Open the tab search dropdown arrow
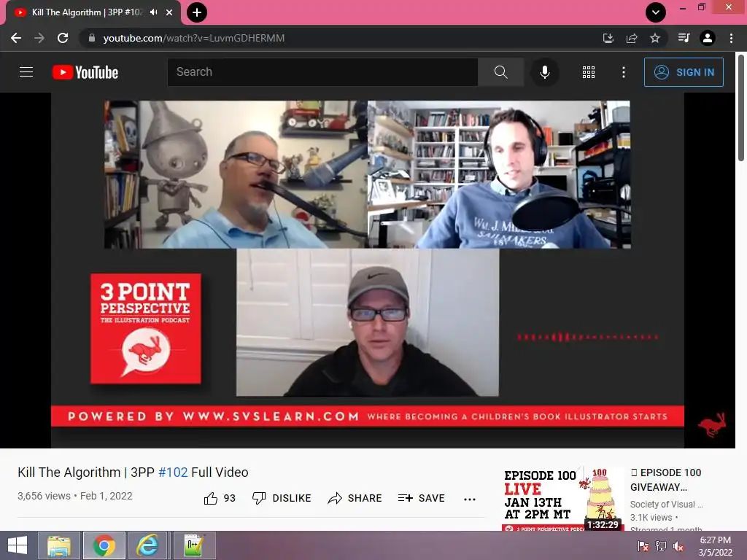Viewport: 747px width, 560px height. pos(656,12)
